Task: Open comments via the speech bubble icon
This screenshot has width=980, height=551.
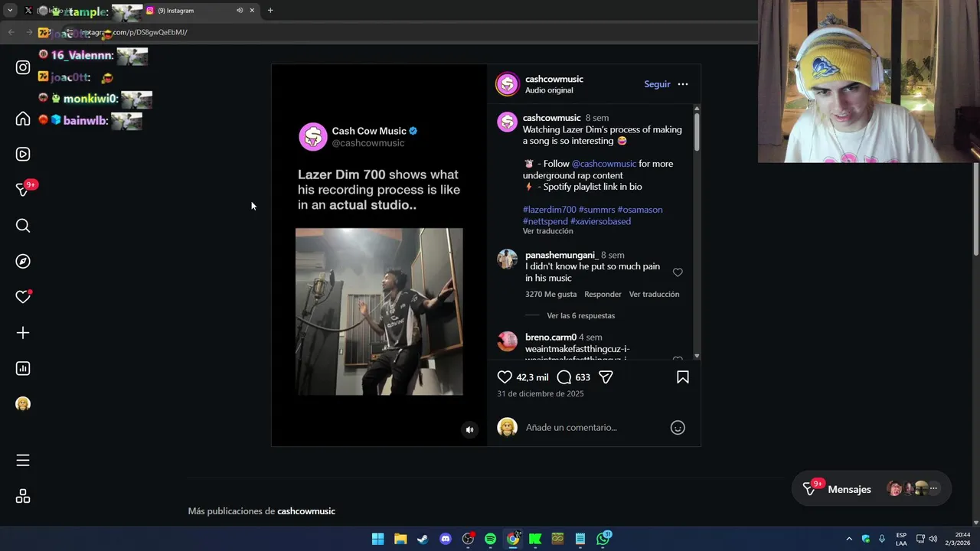Action: pyautogui.click(x=564, y=377)
